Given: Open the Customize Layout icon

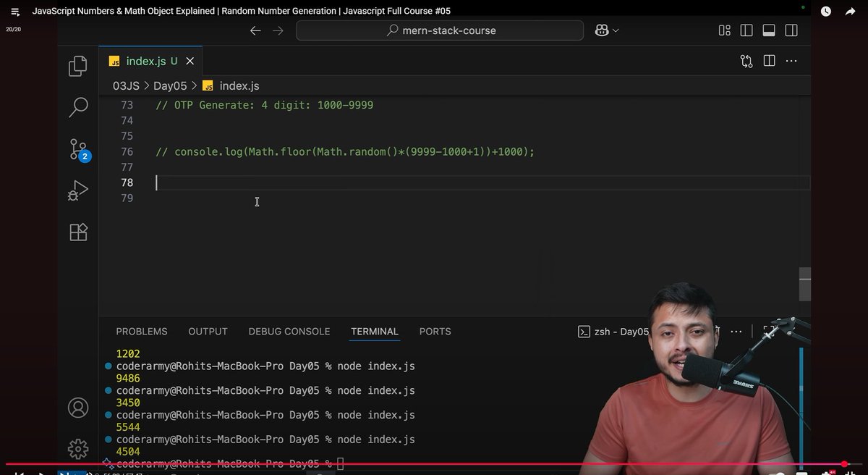Looking at the screenshot, I should pyautogui.click(x=724, y=30).
